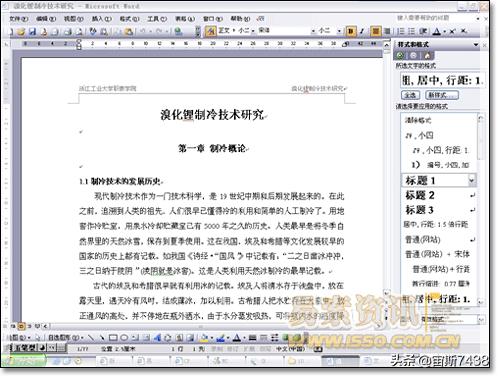This screenshot has height=378, width=500.
Task: Select the Line drawing tool
Action: pos(90,338)
